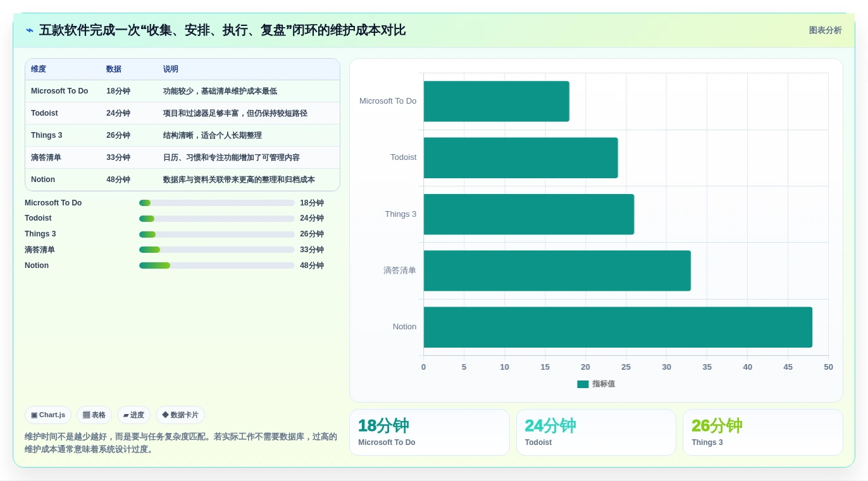Image resolution: width=868 pixels, height=481 pixels.
Task: Click the description starting 日历、习惯
Action: click(x=232, y=157)
